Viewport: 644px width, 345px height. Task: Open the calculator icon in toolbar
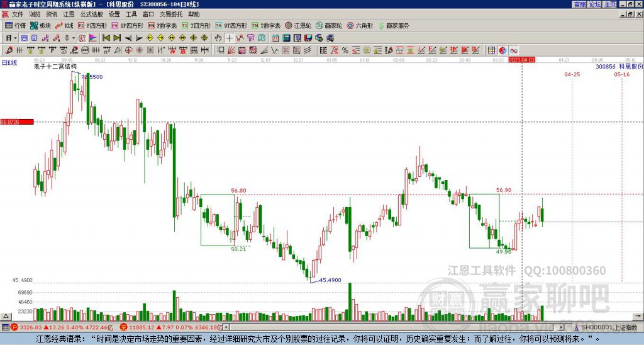[286, 38]
